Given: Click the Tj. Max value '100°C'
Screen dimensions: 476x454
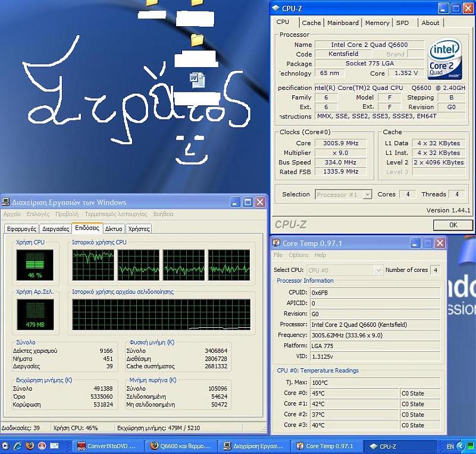Looking at the screenshot, I should 375,383.
